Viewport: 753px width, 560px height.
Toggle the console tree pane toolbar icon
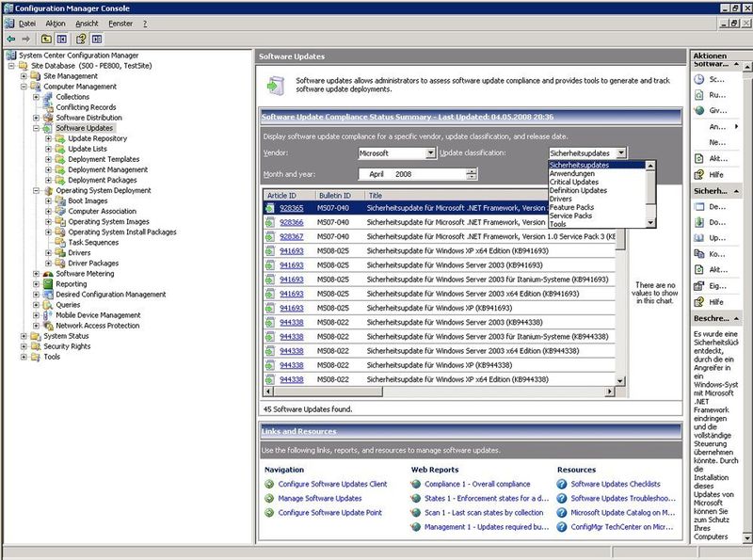[62, 39]
